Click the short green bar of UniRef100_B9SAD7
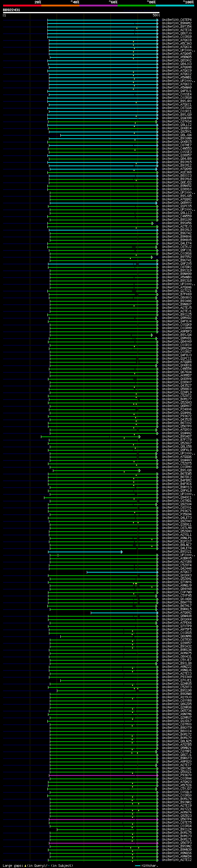 coord(90,437)
